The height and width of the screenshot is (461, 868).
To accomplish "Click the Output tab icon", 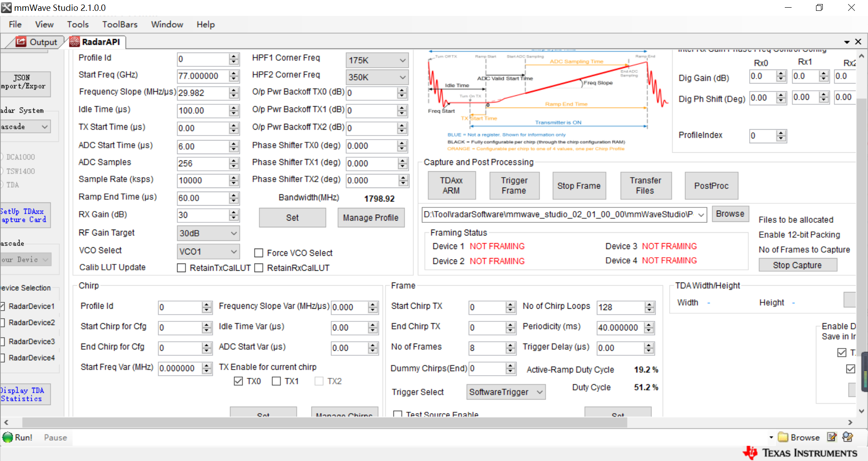I will click(21, 42).
